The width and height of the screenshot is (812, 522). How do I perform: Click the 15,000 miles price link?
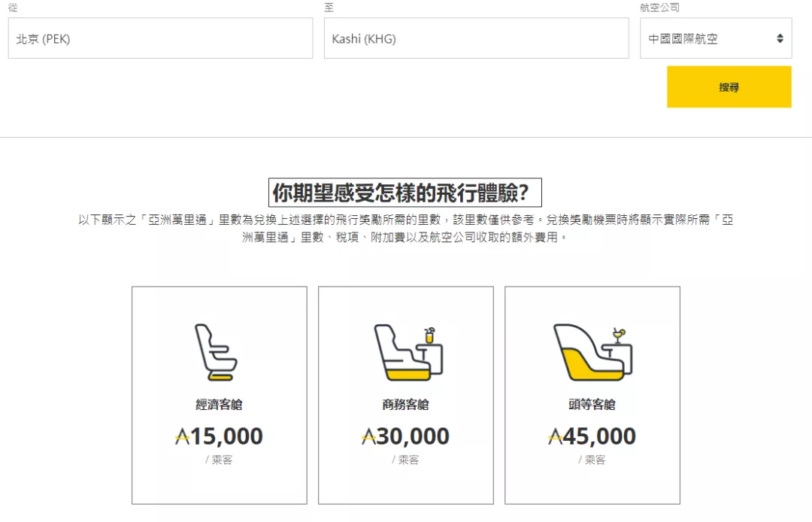click(x=218, y=436)
